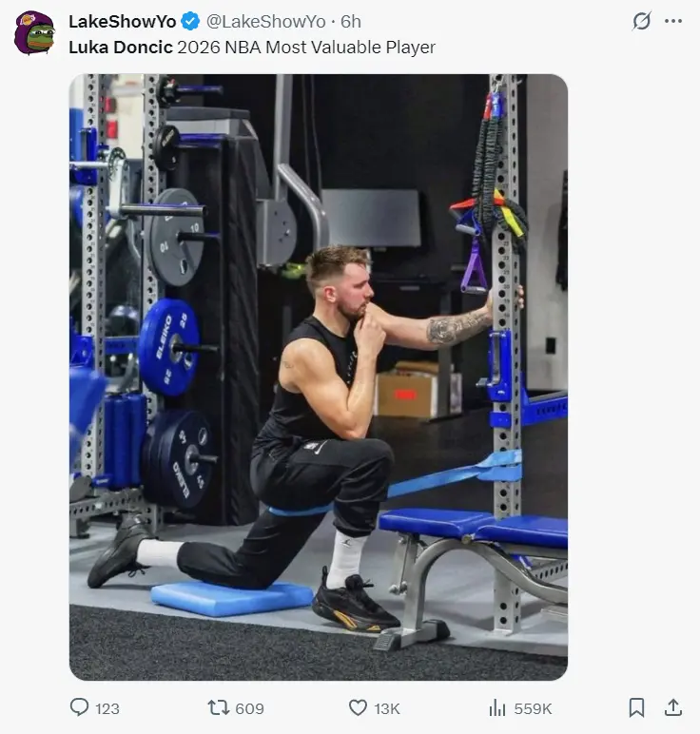Bookmark this post

tap(637, 707)
